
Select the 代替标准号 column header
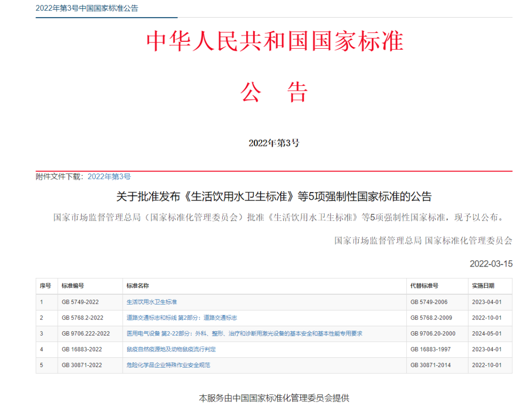coord(424,286)
